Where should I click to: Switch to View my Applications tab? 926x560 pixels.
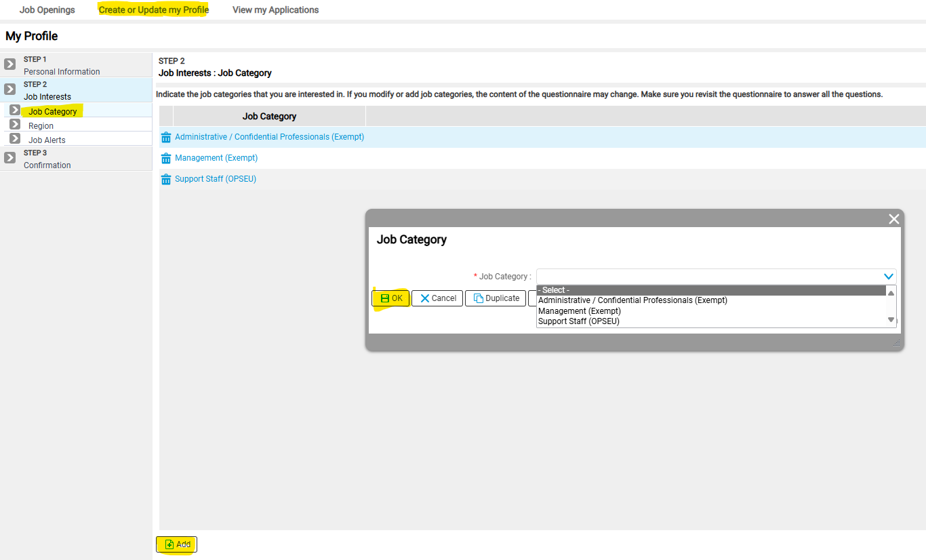point(275,10)
